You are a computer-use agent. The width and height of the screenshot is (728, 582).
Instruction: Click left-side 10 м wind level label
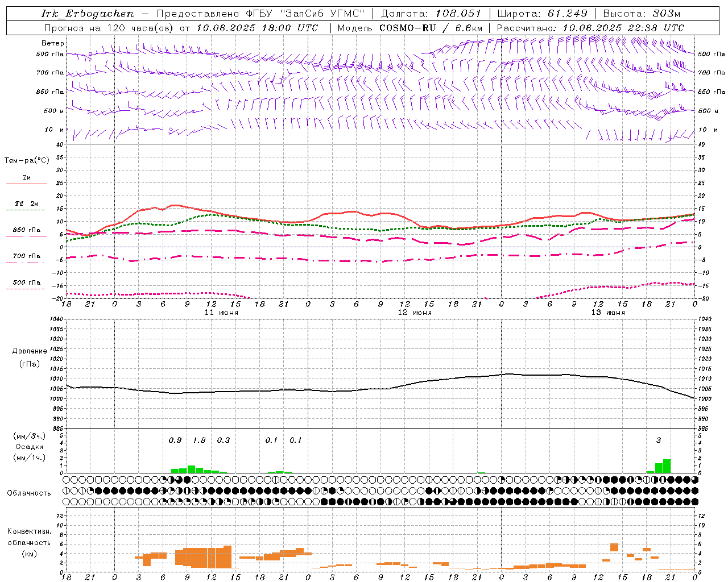point(55,130)
